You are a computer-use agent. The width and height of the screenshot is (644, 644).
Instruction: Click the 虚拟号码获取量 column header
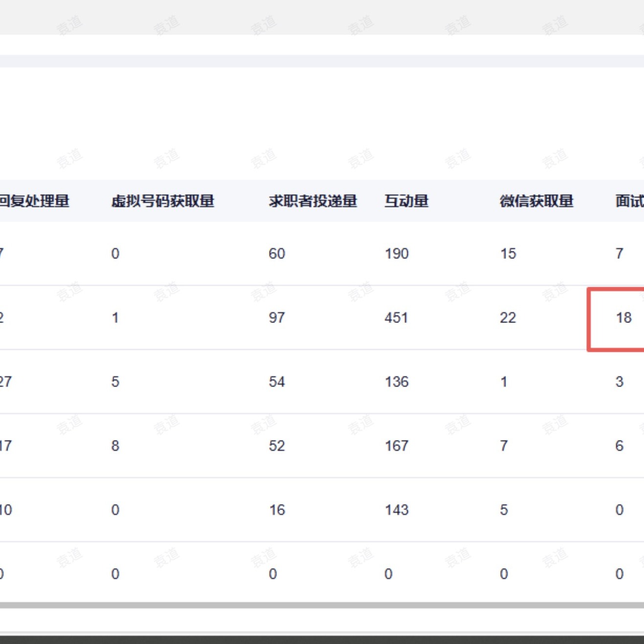point(163,201)
